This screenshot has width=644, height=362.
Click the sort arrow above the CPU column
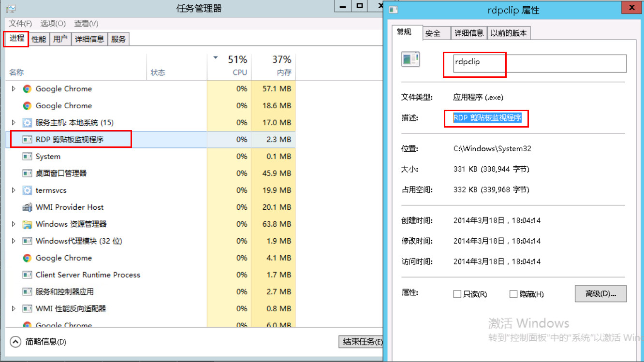[x=216, y=58]
